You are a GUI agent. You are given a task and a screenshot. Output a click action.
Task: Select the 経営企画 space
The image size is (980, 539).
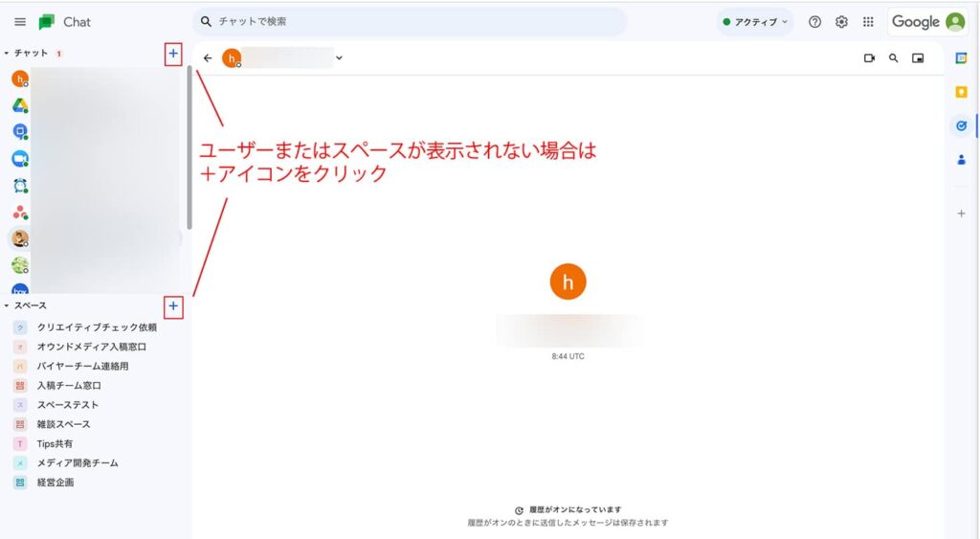(x=57, y=483)
